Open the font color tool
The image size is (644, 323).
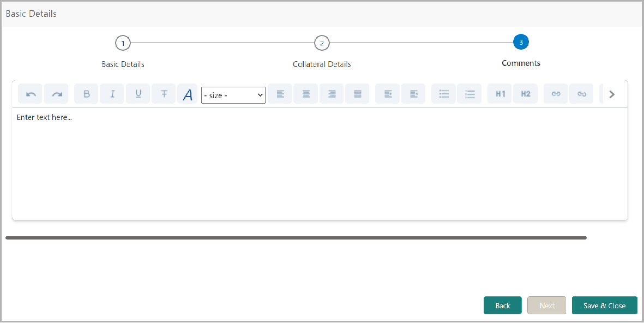pos(188,93)
